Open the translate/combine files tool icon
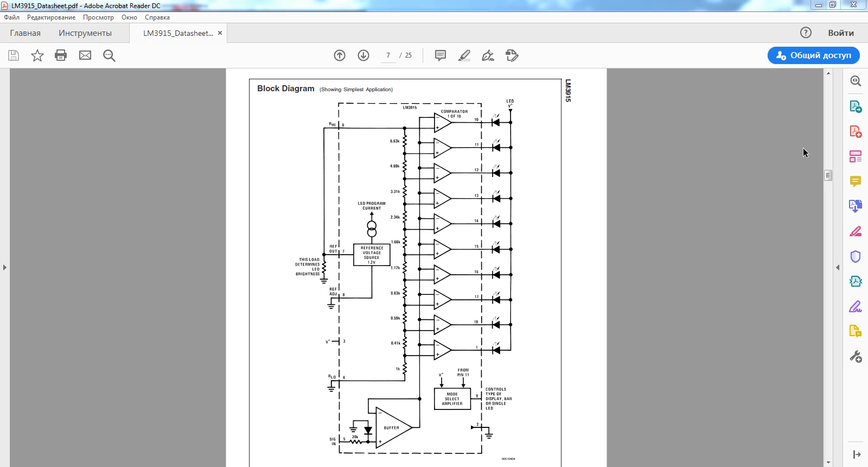 [x=856, y=206]
